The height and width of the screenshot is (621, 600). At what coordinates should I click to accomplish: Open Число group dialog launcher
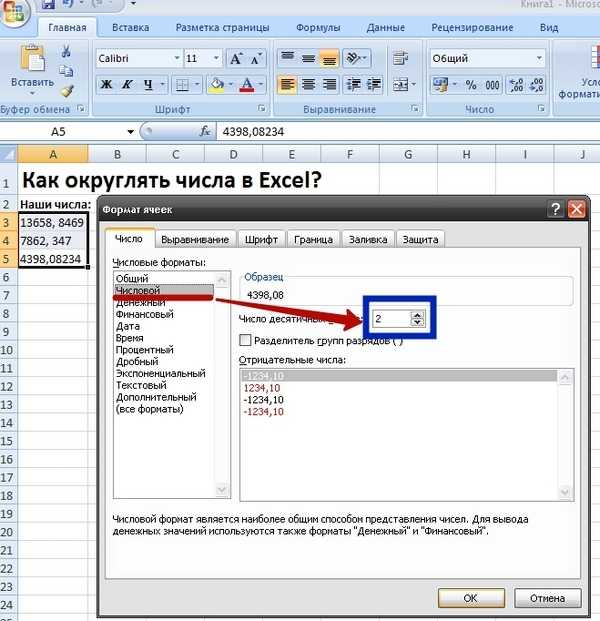(541, 108)
